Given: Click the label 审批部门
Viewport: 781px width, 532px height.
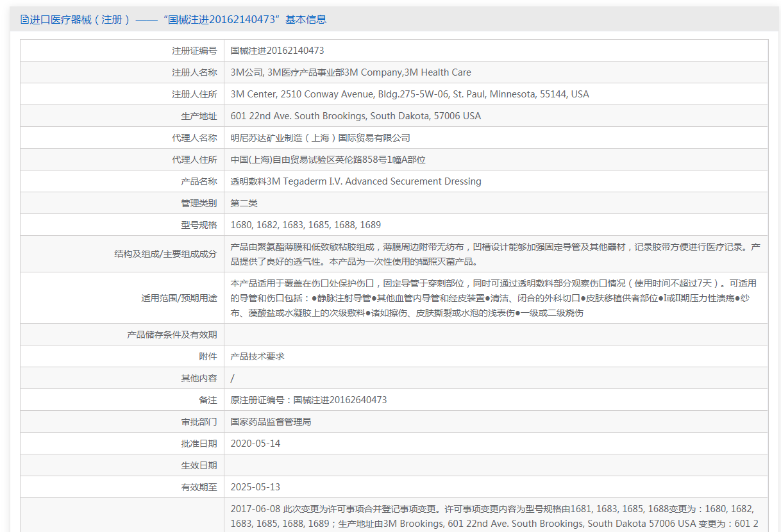Looking at the screenshot, I should point(199,422).
